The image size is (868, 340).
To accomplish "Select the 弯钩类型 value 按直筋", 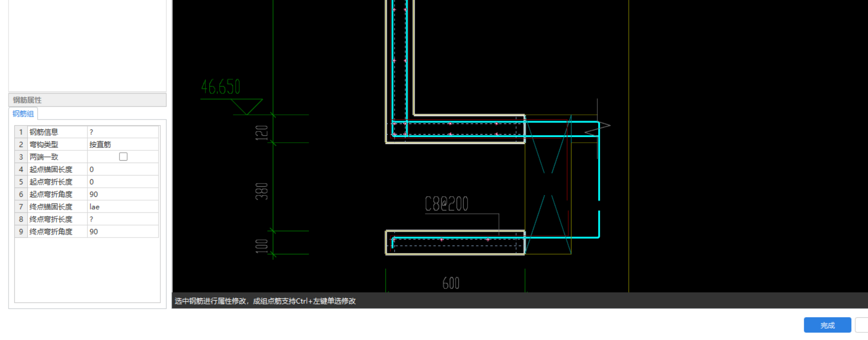I will click(x=123, y=144).
